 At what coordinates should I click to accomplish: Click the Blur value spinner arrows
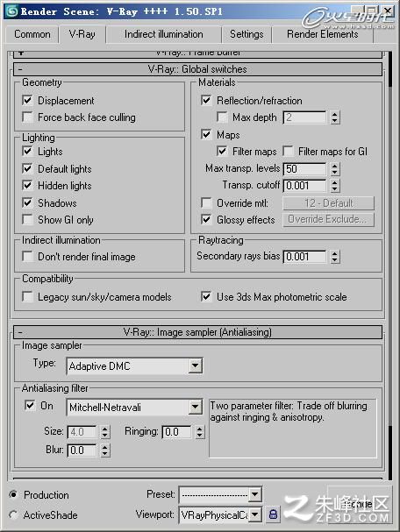pos(105,450)
